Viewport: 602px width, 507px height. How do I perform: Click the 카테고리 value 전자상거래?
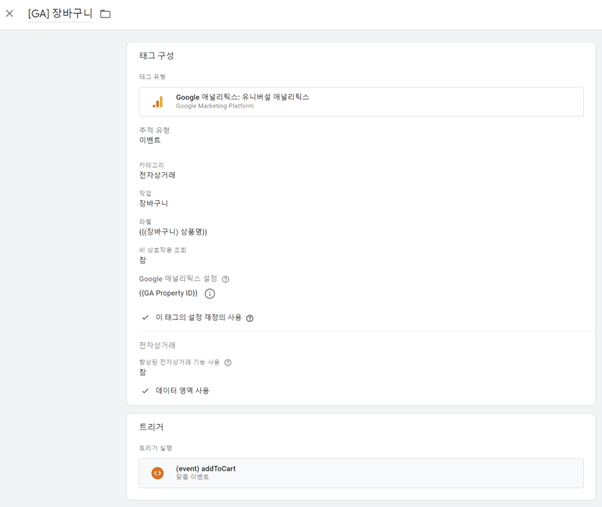tap(157, 175)
